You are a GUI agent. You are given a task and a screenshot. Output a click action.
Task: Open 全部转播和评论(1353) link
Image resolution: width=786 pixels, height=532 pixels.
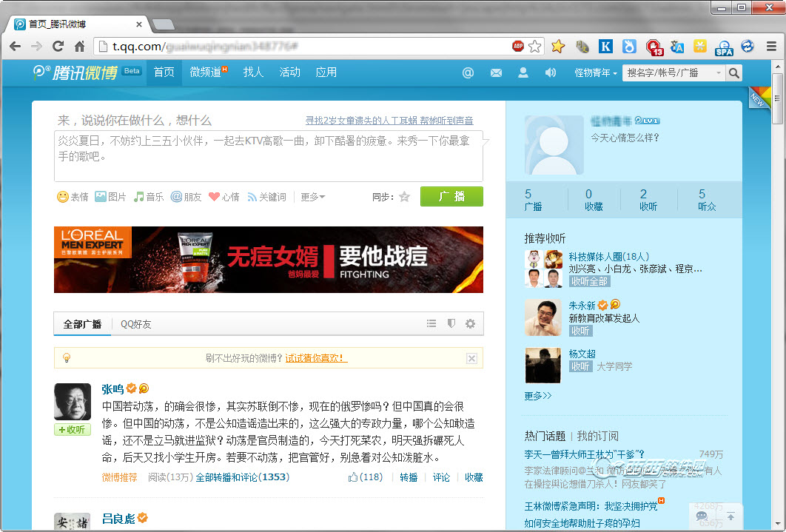(243, 477)
